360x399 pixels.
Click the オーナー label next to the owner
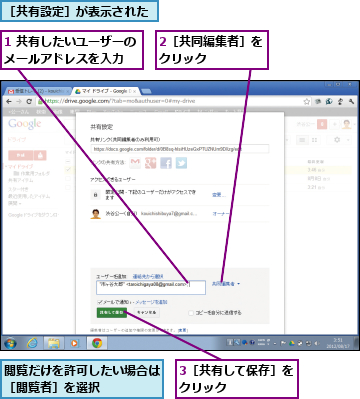point(221,213)
